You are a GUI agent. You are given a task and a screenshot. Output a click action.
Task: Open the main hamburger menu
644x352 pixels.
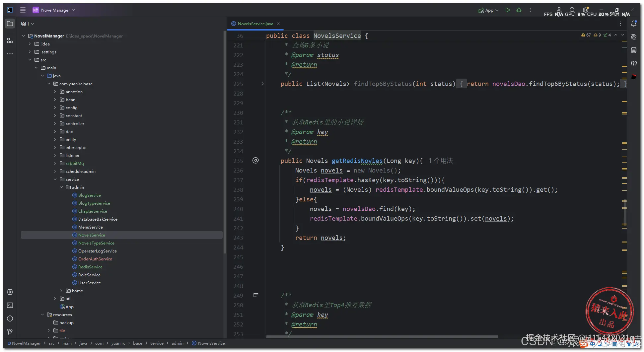pyautogui.click(x=23, y=10)
